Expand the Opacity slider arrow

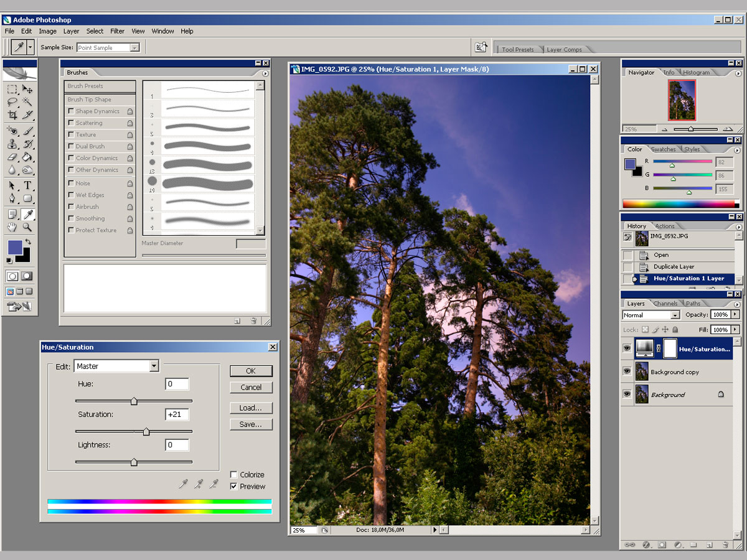(x=736, y=315)
